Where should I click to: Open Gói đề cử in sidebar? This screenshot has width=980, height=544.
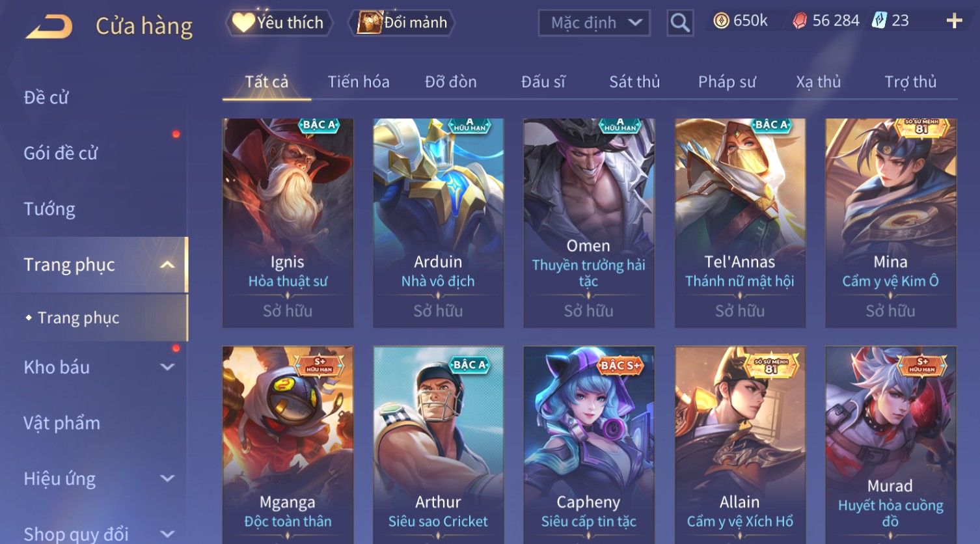click(x=61, y=154)
